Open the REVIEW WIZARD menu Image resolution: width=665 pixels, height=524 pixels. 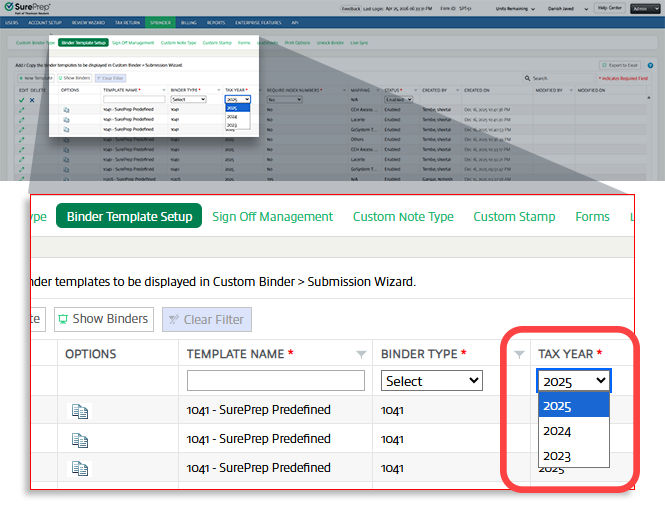tap(88, 22)
